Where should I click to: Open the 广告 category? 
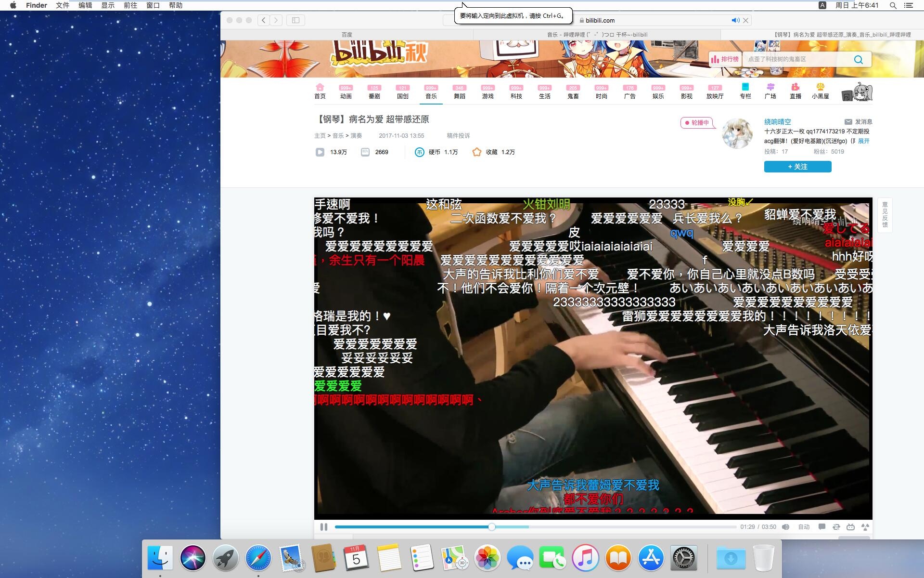coord(630,92)
